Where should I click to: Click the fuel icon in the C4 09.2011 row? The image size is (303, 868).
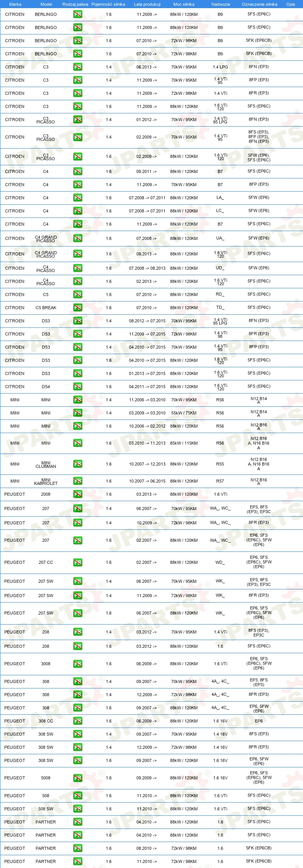click(77, 171)
